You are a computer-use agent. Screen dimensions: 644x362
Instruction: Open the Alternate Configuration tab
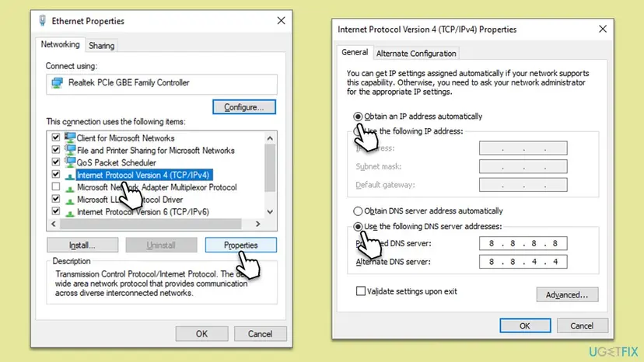(416, 54)
